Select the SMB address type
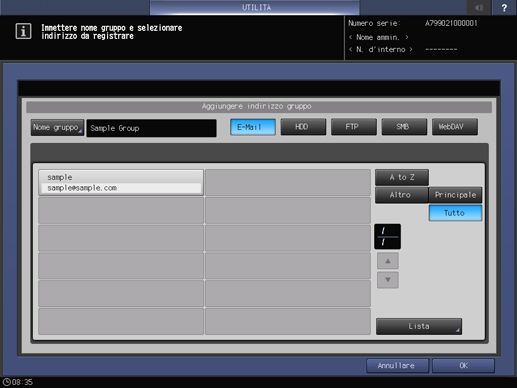This screenshot has width=517, height=388. (x=404, y=127)
